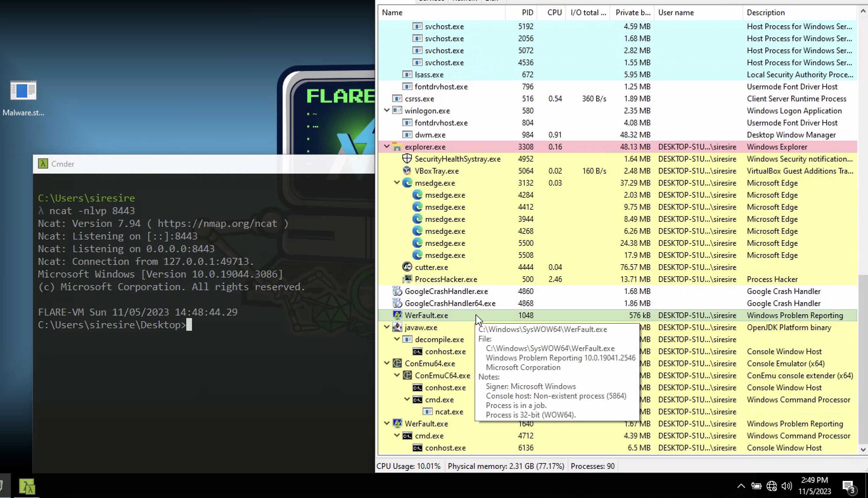The image size is (868, 498).
Task: Click the dwm.exe process icon
Action: coord(407,135)
